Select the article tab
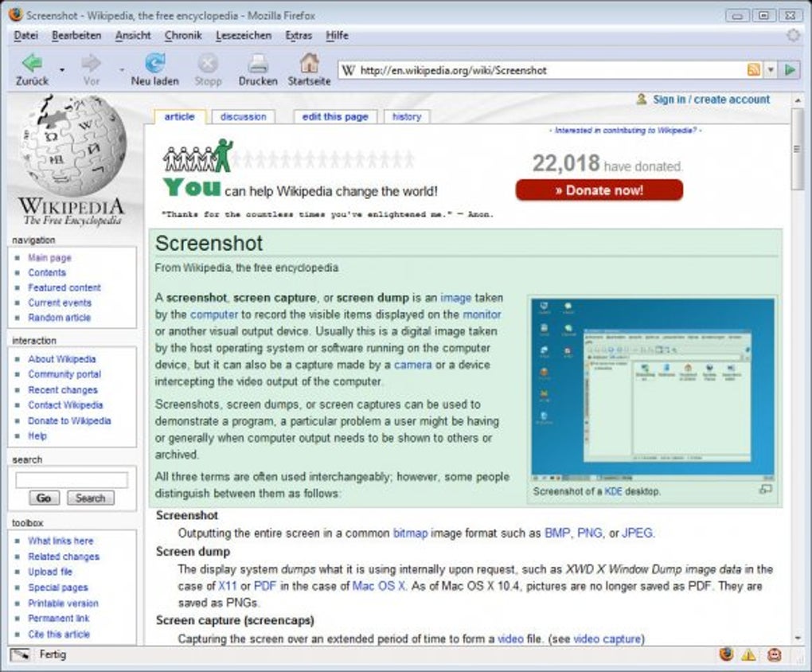Viewport: 812px width, 672px height. click(x=179, y=116)
